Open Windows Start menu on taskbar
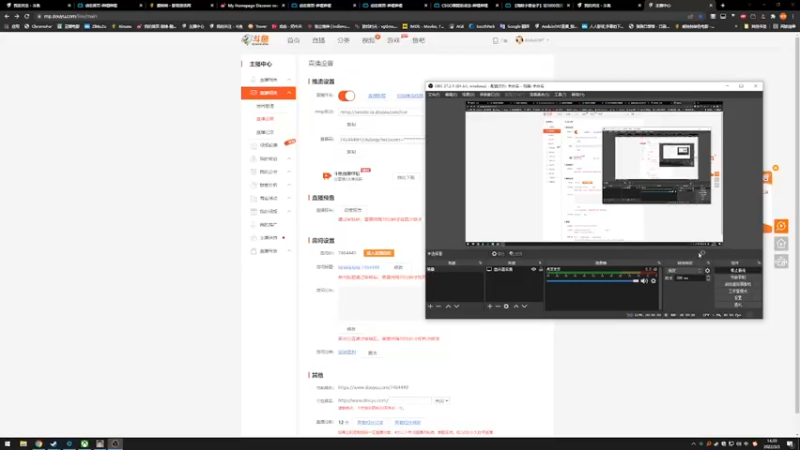This screenshot has height=450, width=800. coord(7,444)
